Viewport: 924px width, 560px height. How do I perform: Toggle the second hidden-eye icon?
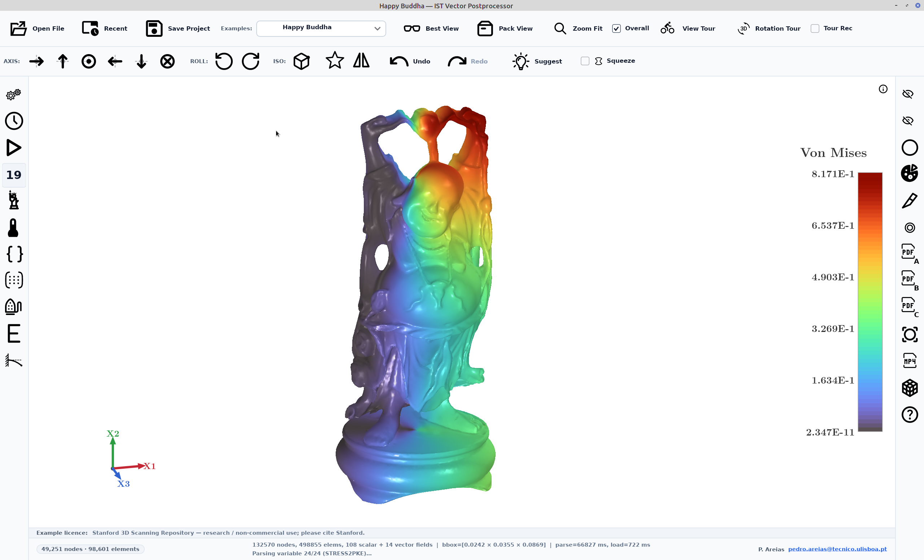click(x=908, y=120)
